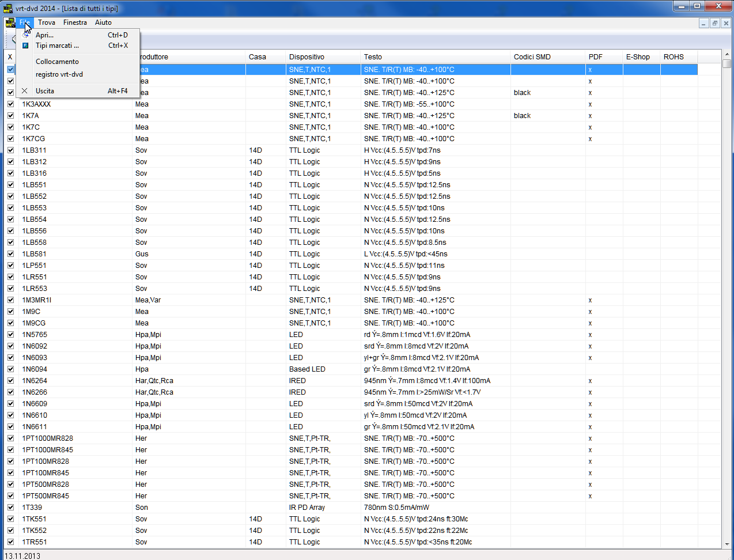Minimize the inner document window

click(703, 23)
